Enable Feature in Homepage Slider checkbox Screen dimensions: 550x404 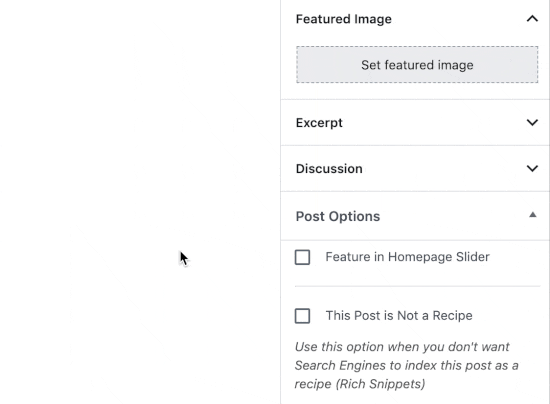(302, 257)
